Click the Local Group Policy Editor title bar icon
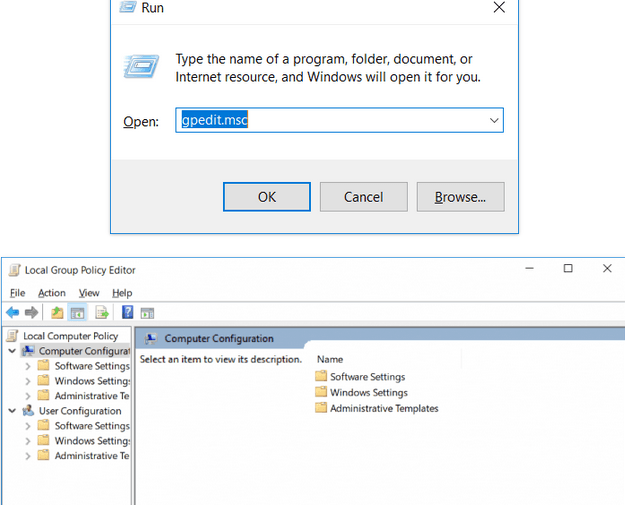Viewport: 625px width, 505px height. click(x=14, y=270)
